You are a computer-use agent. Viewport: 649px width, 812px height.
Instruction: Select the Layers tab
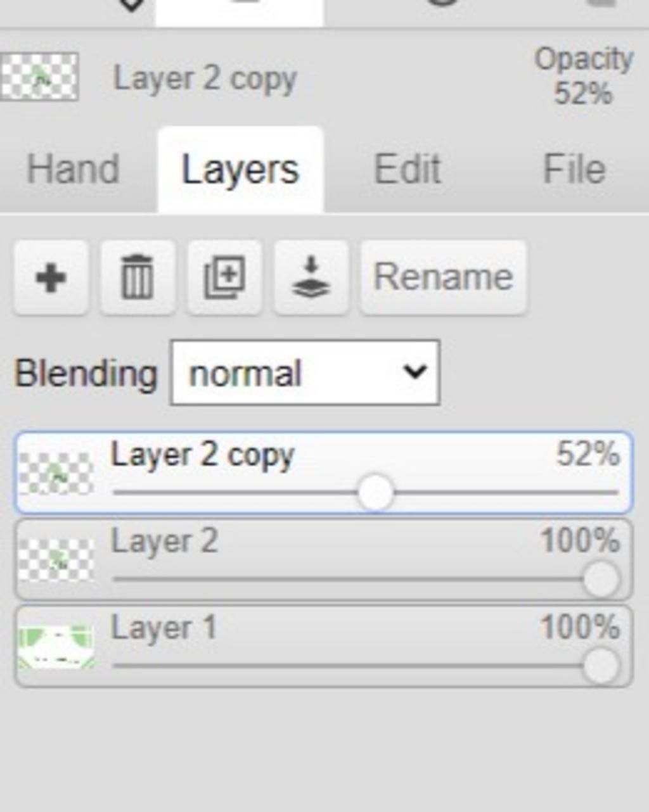[x=240, y=170]
